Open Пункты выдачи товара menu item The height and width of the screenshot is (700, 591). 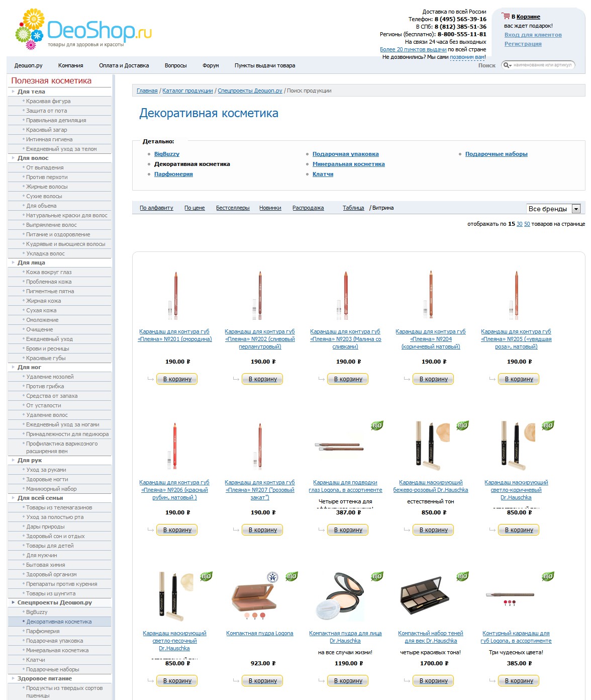pos(265,65)
